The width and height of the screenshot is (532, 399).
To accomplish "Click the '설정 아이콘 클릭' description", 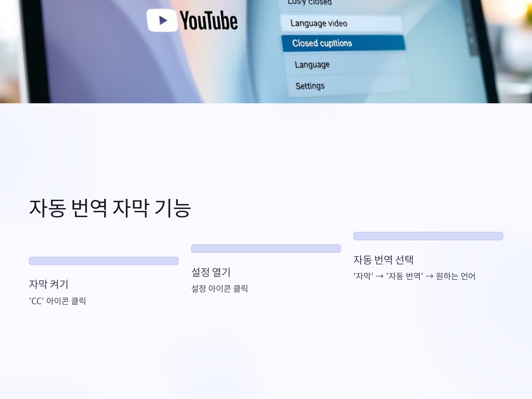I will pyautogui.click(x=219, y=288).
